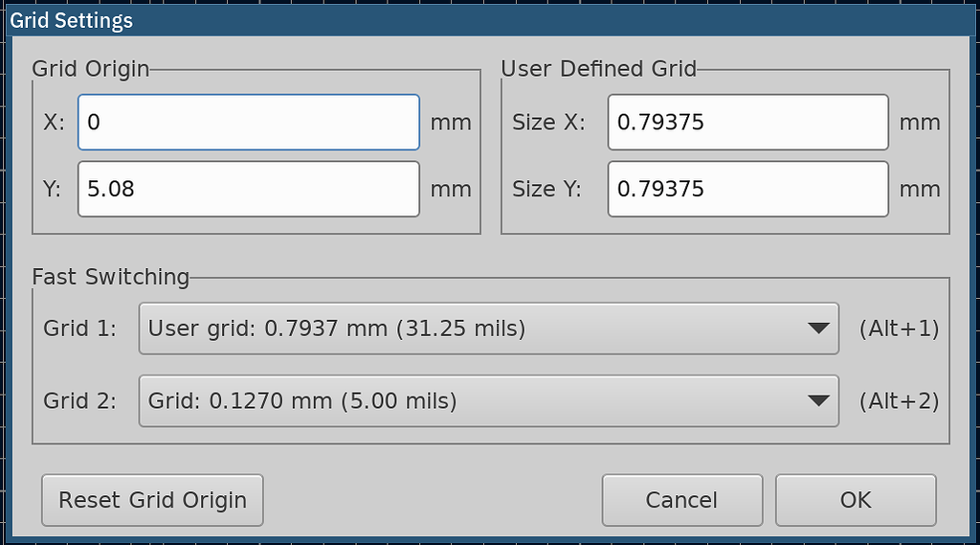The image size is (980, 545).
Task: Click the Grid Origin X input field
Action: pyautogui.click(x=248, y=122)
